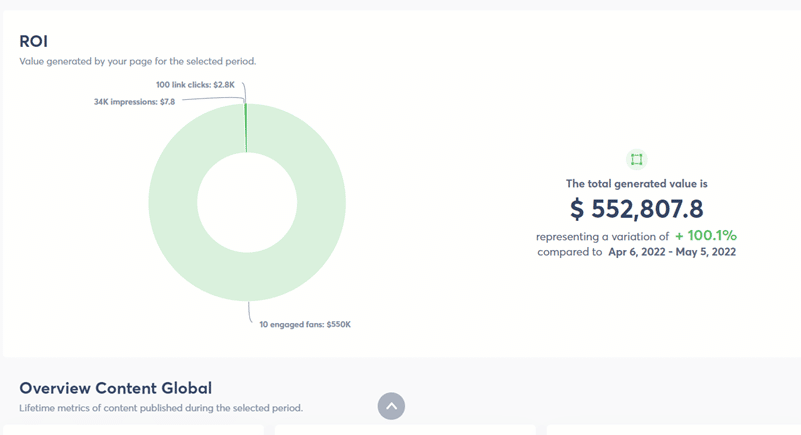Click the "100 link clicks: $2.8K" label

click(x=195, y=85)
